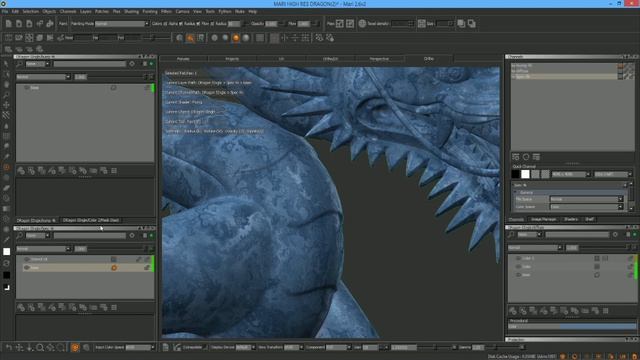Image resolution: width=640 pixels, height=360 pixels.
Task: Select the orange-highlighted paint buffer icon
Action: 190,38
